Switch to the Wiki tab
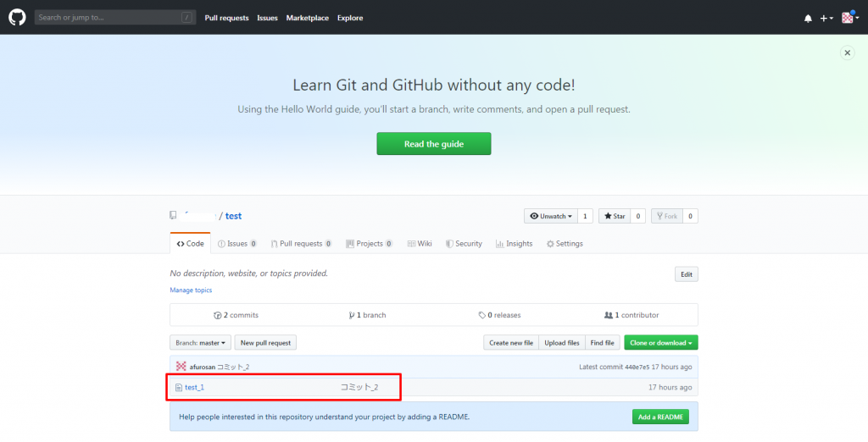 [420, 243]
